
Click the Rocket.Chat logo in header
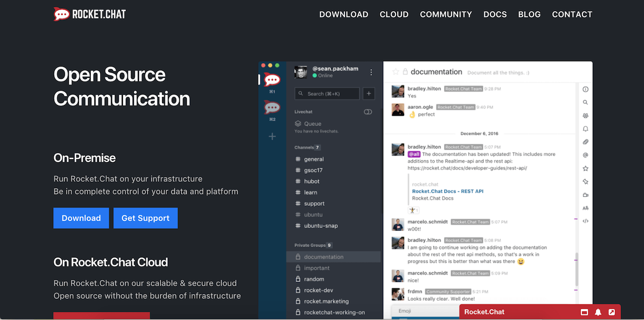[90, 14]
